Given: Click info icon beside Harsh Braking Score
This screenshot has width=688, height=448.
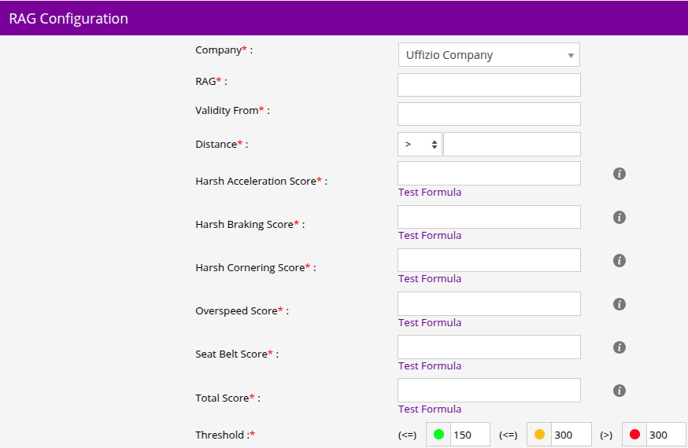Looking at the screenshot, I should [619, 217].
